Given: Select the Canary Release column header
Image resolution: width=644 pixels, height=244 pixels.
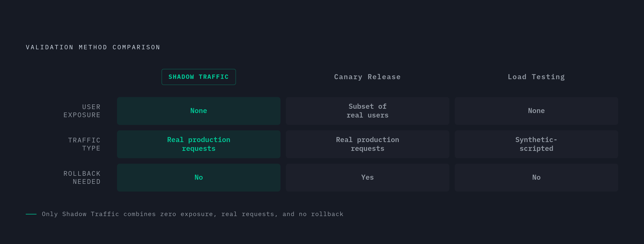Looking at the screenshot, I should (x=367, y=77).
